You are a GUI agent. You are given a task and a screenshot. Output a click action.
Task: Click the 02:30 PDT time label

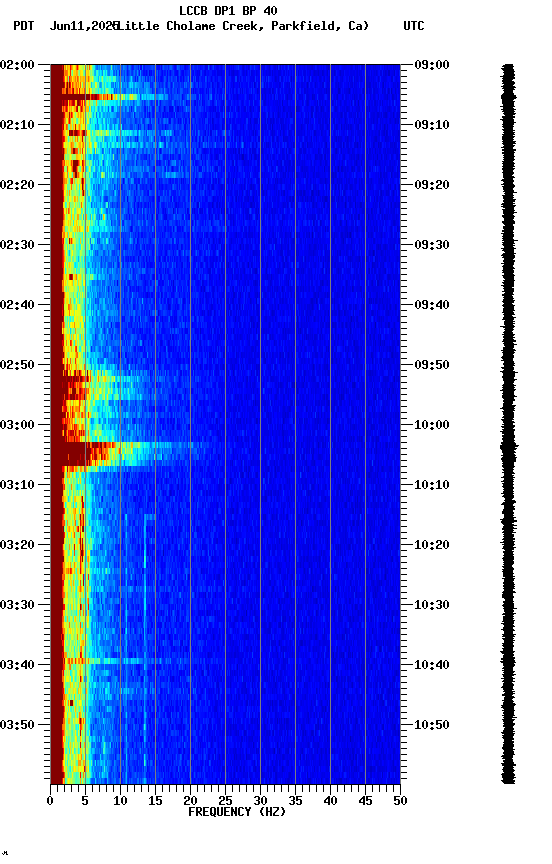click(x=17, y=245)
